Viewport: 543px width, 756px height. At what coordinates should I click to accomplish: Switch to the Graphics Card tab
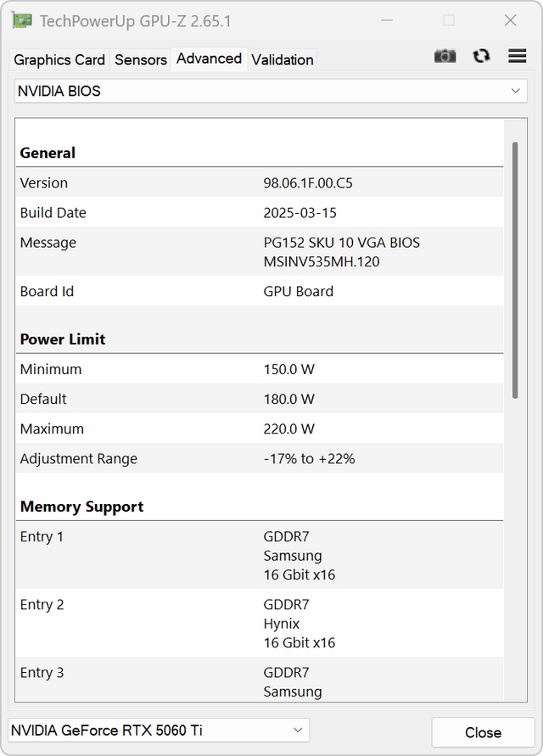click(59, 59)
